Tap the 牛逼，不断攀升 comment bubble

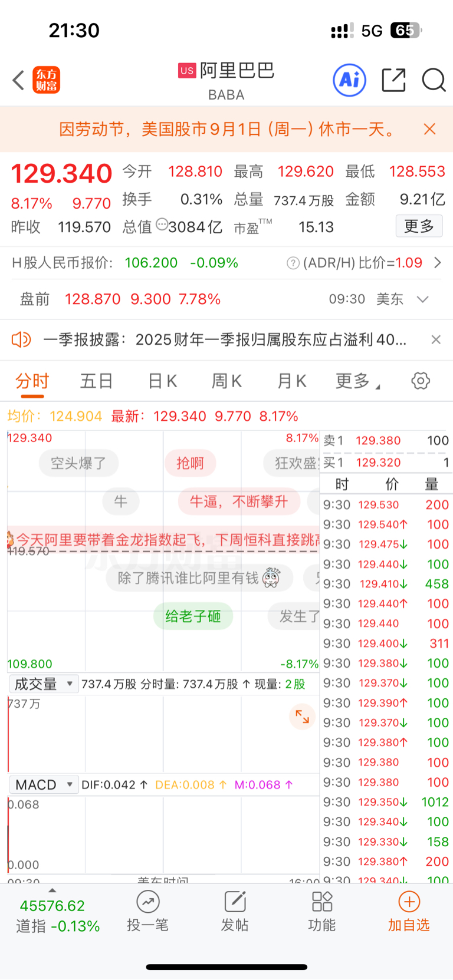click(x=239, y=501)
